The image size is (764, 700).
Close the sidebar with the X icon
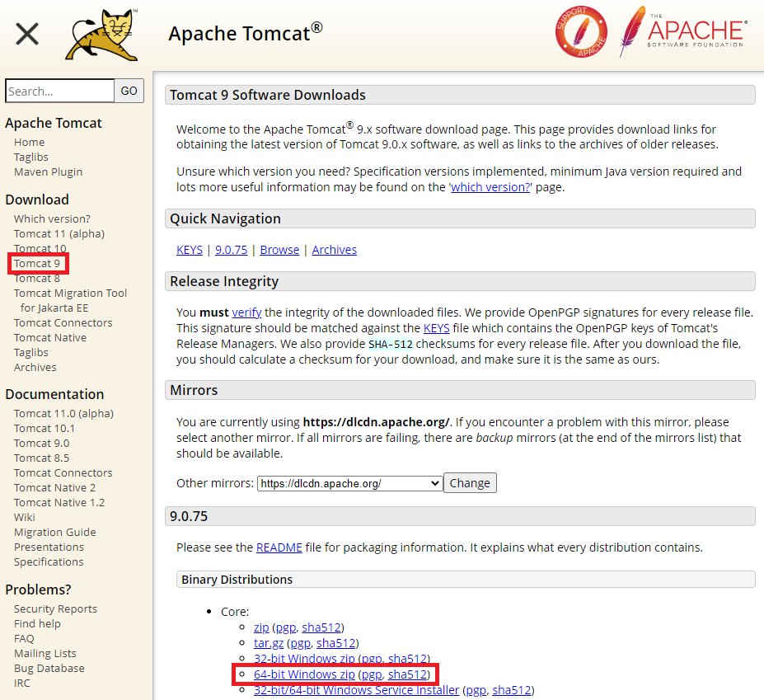[x=27, y=34]
